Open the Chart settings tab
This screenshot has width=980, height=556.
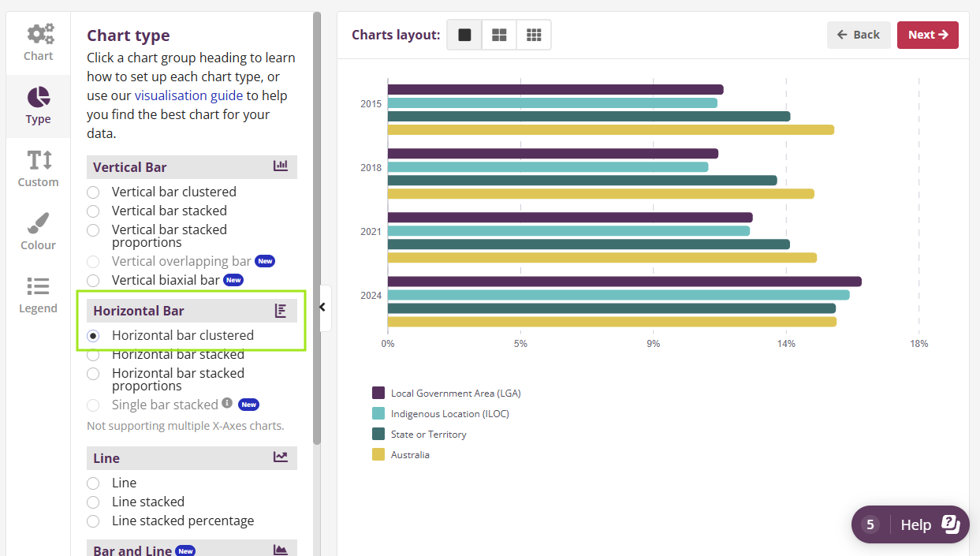pos(38,43)
